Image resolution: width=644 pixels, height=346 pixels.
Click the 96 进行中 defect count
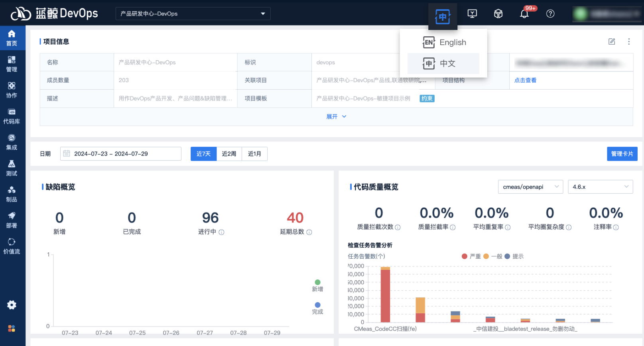[211, 218]
